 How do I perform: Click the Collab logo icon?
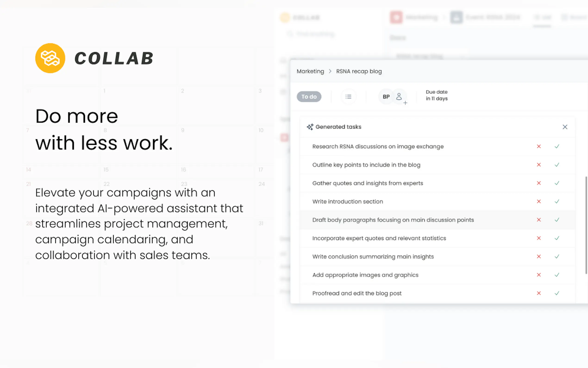point(50,58)
